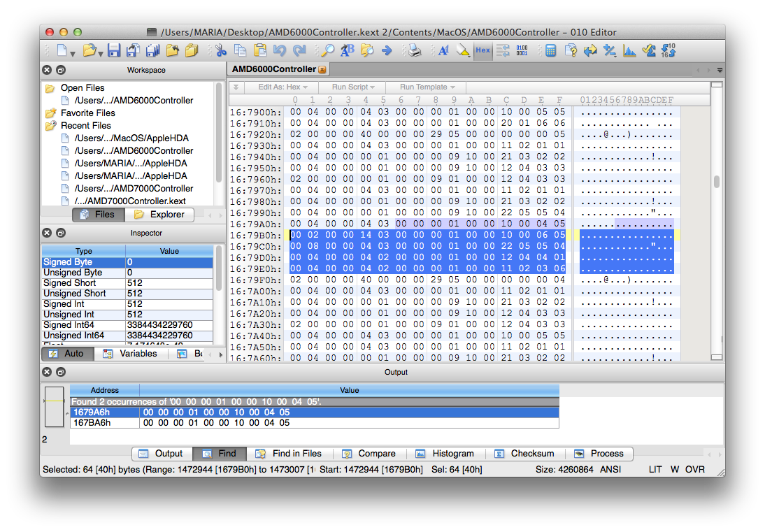Select the Favorite Files folder
Viewport: 765px width, 532px height.
(x=88, y=113)
